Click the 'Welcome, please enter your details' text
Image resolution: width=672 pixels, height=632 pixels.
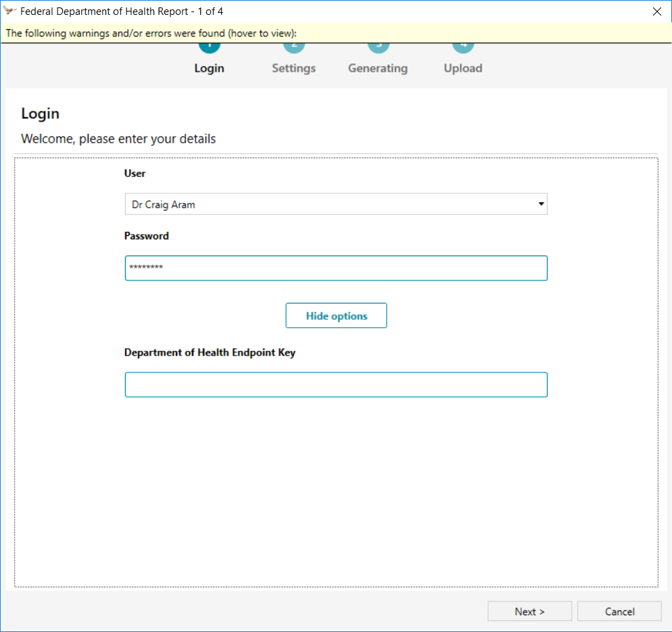(118, 139)
